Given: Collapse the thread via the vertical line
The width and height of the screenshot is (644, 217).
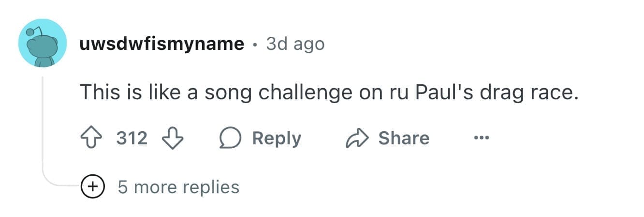Looking at the screenshot, I should point(43,126).
